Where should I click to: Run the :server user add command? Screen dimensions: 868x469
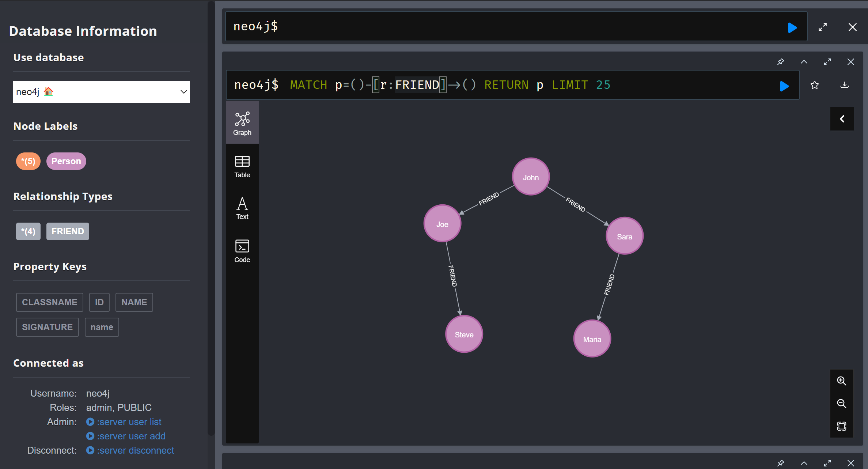(126, 436)
